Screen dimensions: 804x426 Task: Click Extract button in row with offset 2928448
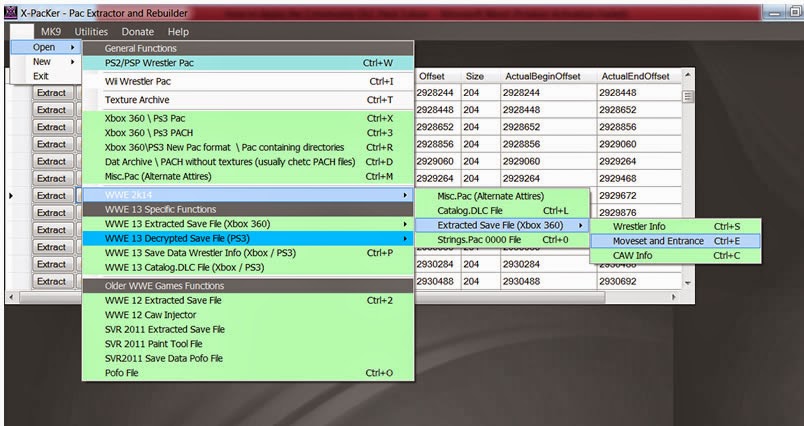52,110
